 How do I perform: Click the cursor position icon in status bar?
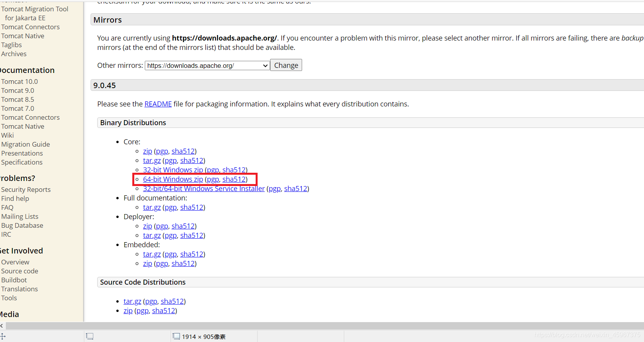(3, 336)
